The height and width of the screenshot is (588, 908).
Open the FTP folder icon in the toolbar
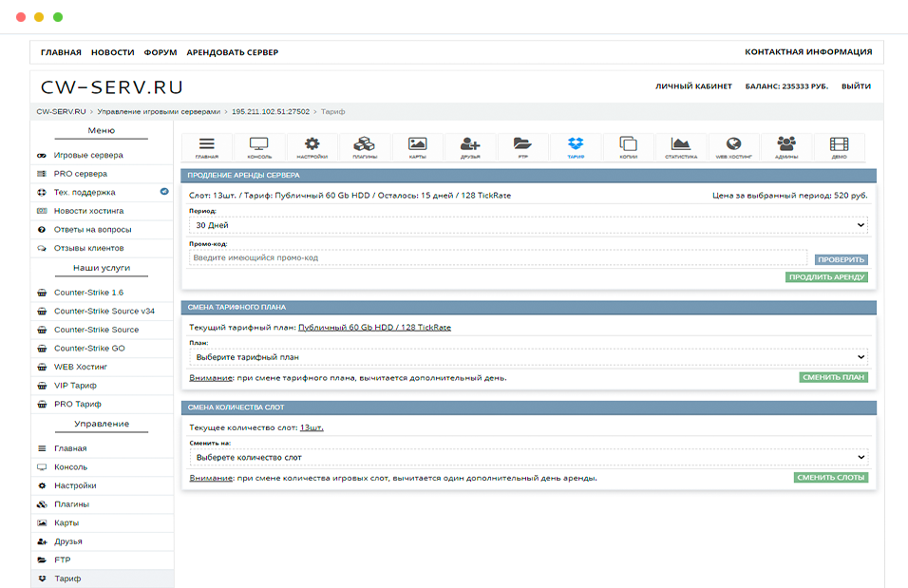click(522, 146)
